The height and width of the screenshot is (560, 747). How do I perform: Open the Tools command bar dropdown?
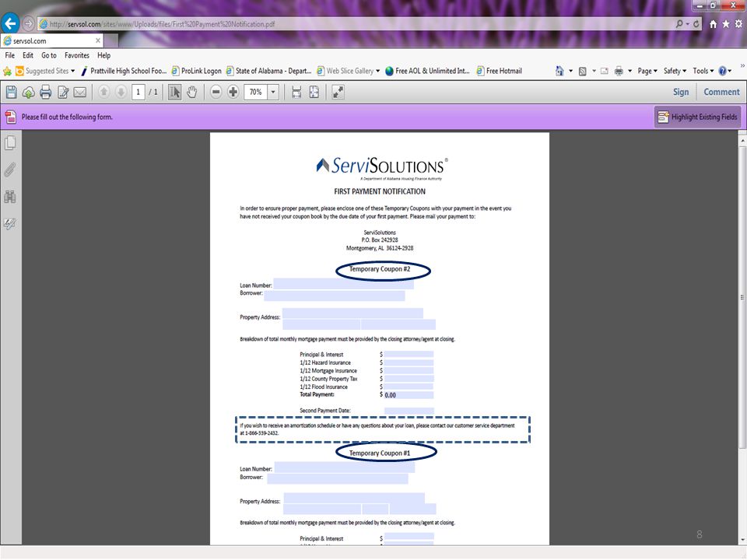click(x=703, y=71)
